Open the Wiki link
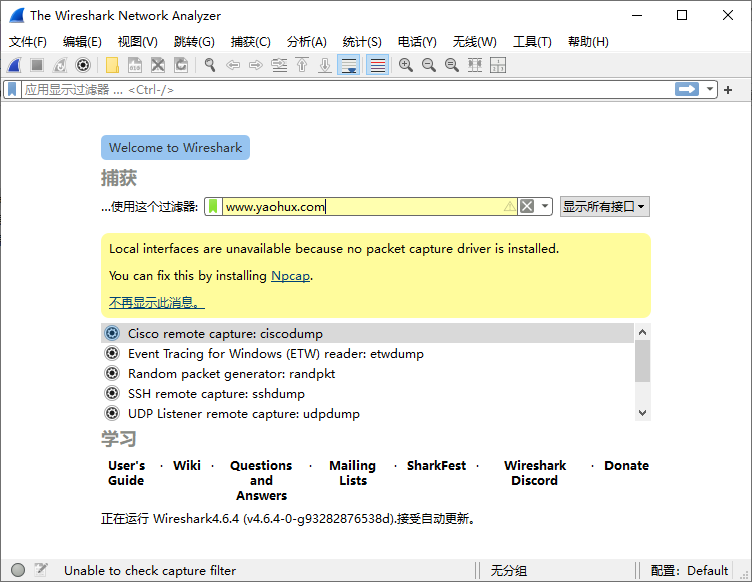This screenshot has height=582, width=752. (x=187, y=466)
